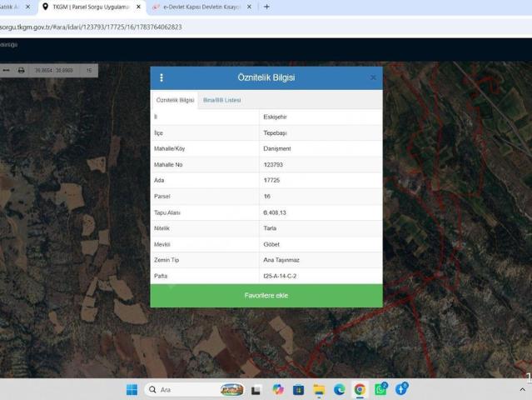Open the three-dot menu in Öznitelik Bilgisi header
The height and width of the screenshot is (400, 532).
pyautogui.click(x=162, y=77)
